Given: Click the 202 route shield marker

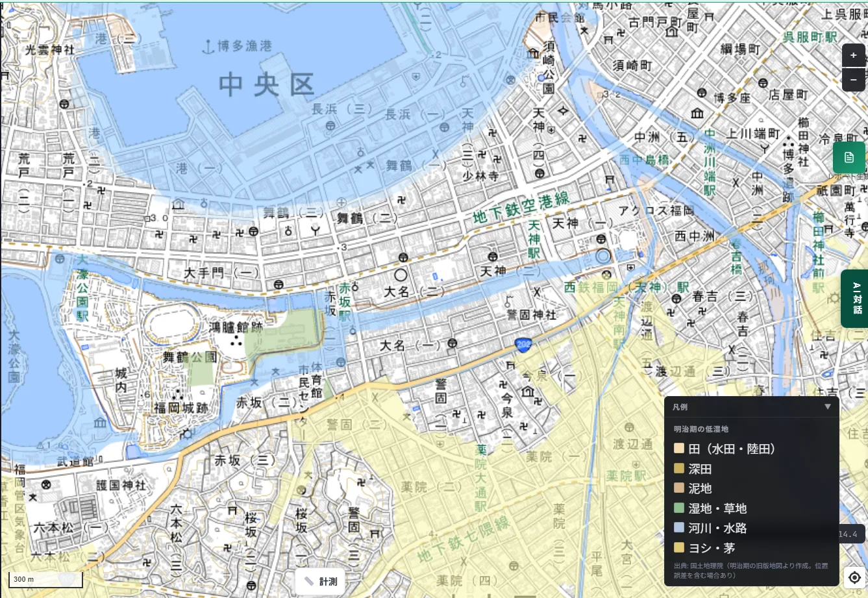Looking at the screenshot, I should click(x=523, y=345).
